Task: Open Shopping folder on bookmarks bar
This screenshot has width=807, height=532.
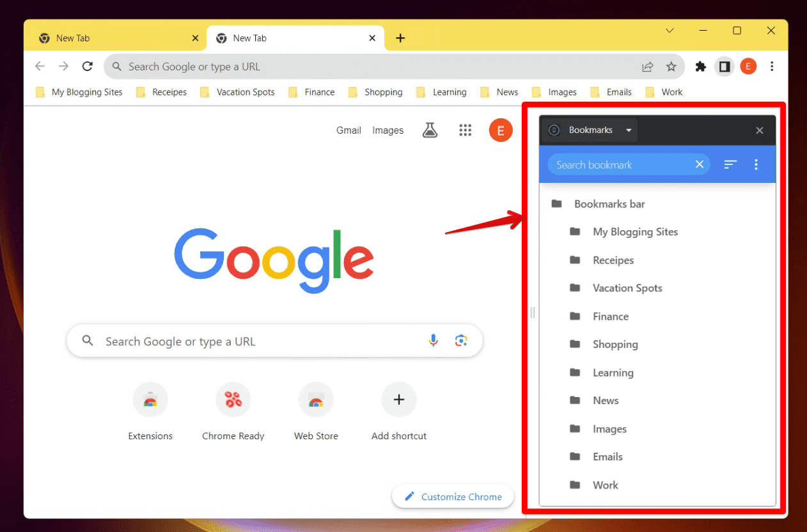Action: [x=375, y=92]
